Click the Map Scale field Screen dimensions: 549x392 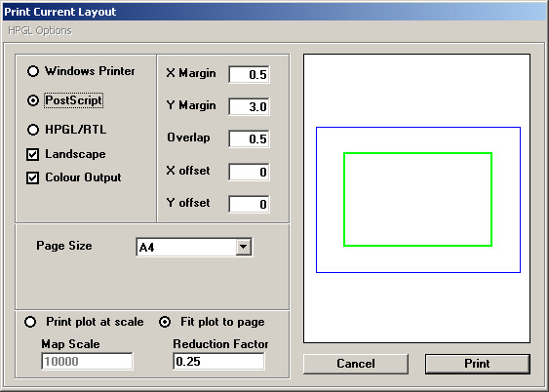pos(87,361)
